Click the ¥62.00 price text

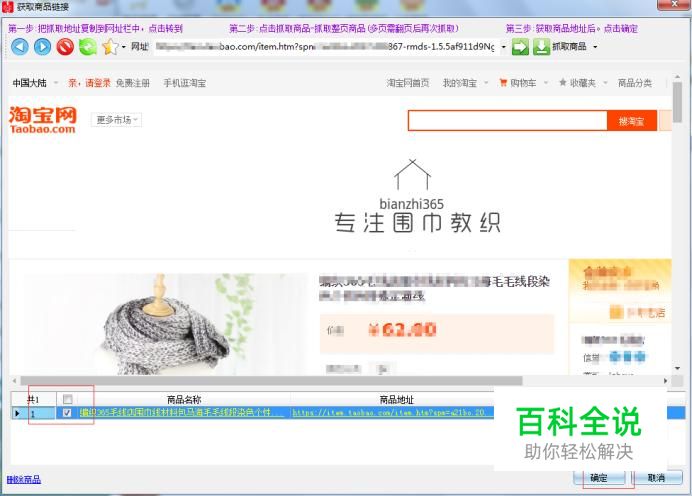tap(403, 329)
